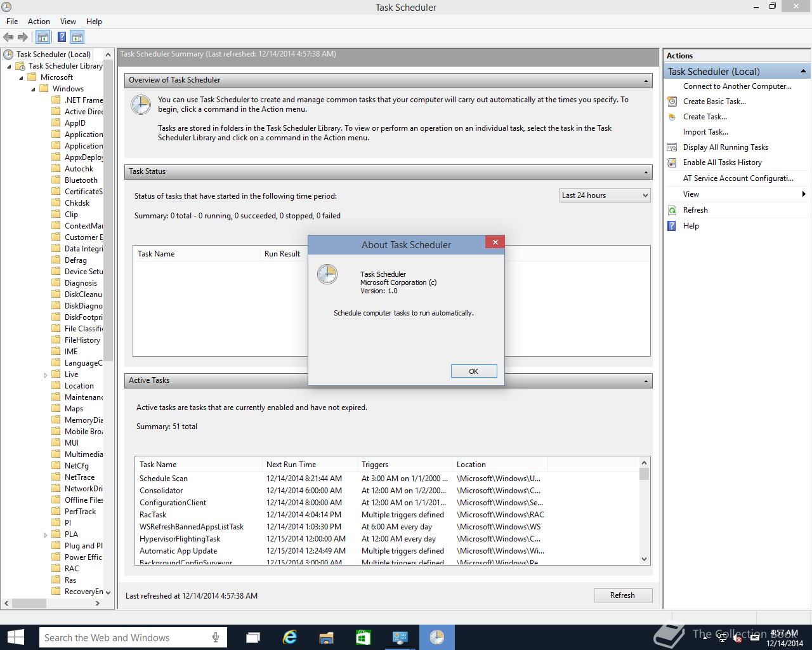Click AT Service Account Configuration action

[738, 178]
